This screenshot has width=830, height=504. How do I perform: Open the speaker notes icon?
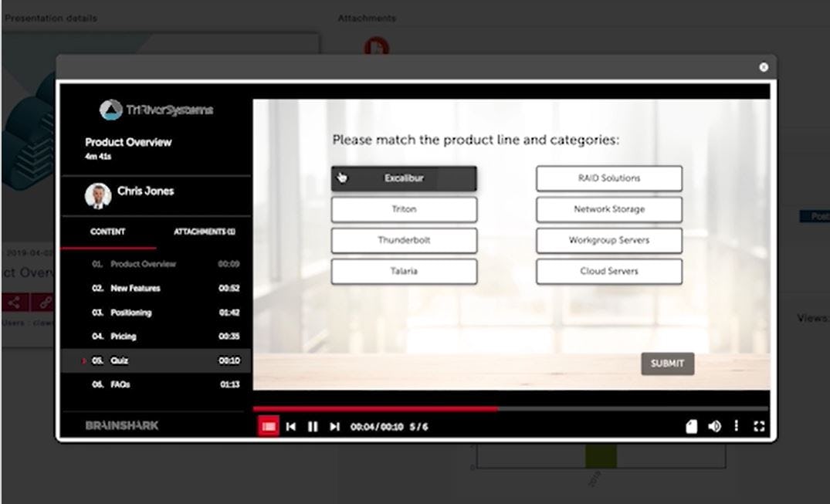[691, 425]
